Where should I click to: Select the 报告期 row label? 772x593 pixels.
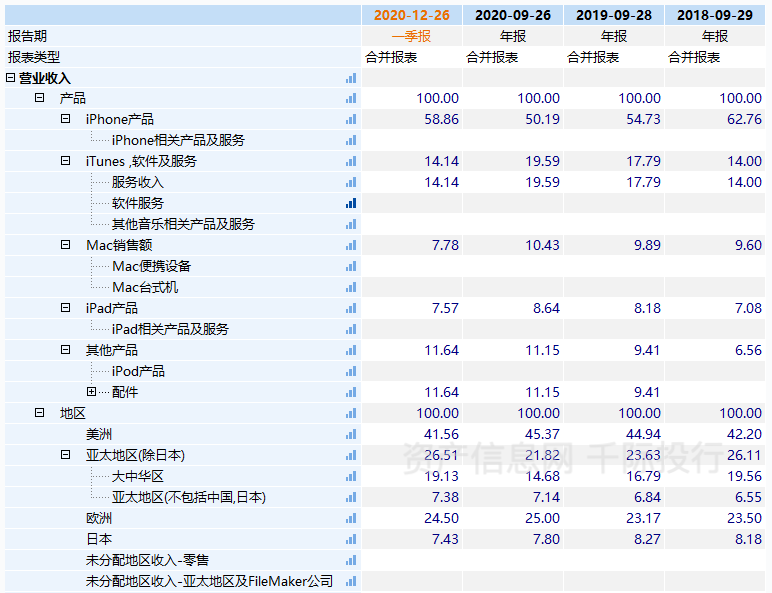(x=27, y=36)
